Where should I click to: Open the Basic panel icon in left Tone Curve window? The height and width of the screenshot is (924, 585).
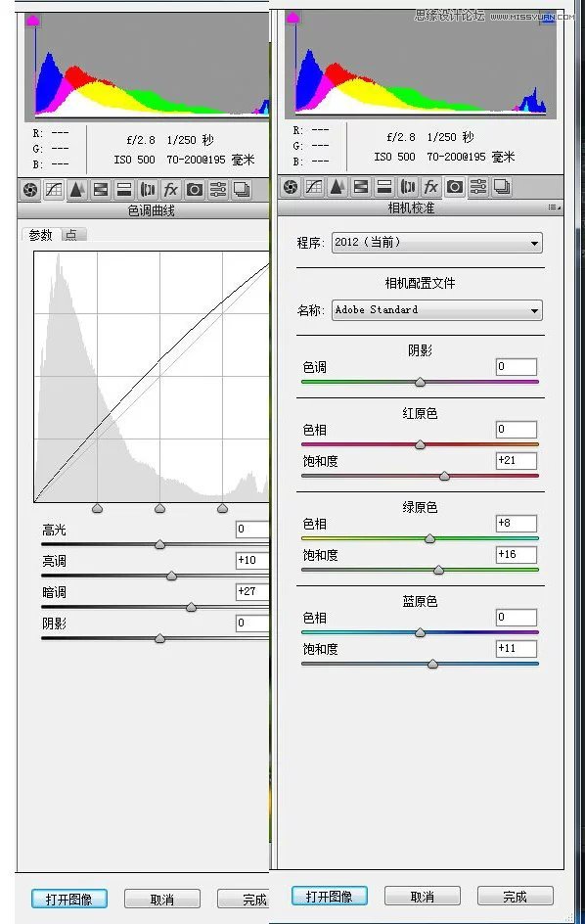pyautogui.click(x=30, y=190)
